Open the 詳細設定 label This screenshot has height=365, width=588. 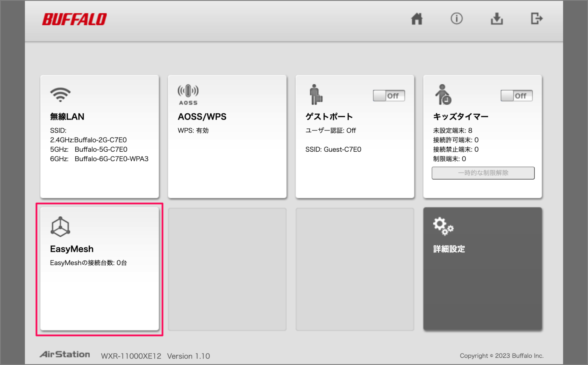pyautogui.click(x=449, y=249)
